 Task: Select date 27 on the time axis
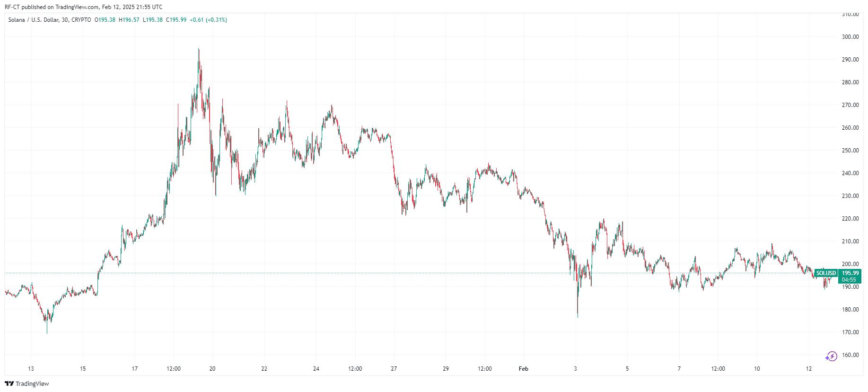point(394,369)
